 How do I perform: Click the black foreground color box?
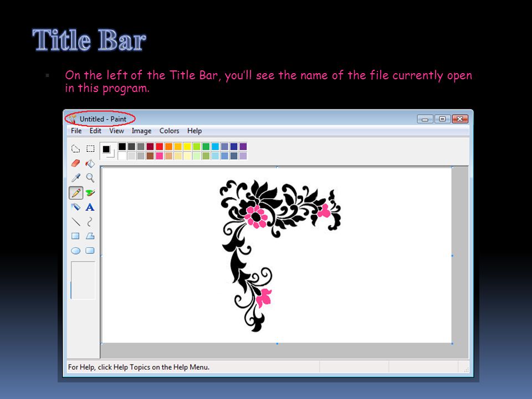106,149
